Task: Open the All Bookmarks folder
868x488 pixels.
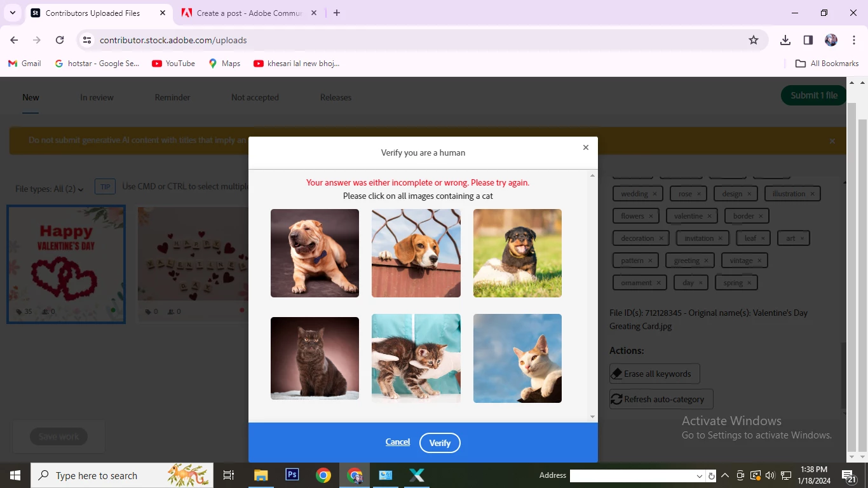Action: tap(827, 64)
